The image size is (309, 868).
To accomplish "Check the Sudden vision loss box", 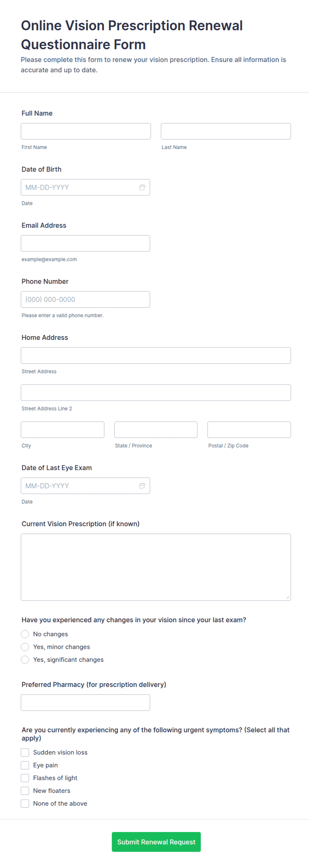I will 25,752.
